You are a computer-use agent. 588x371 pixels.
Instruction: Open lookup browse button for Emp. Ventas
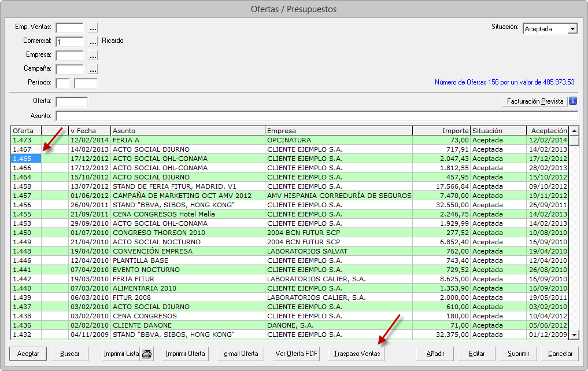coord(93,28)
